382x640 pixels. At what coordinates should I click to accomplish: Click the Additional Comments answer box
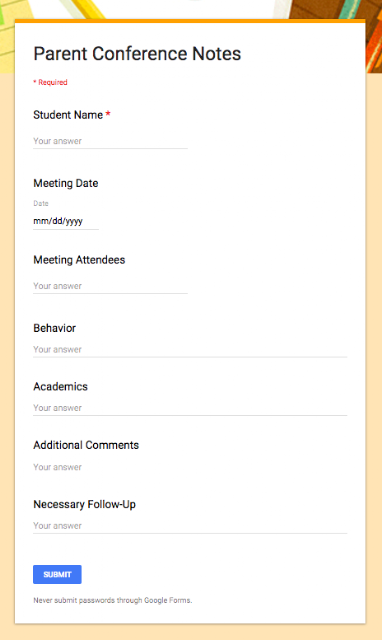pos(190,467)
